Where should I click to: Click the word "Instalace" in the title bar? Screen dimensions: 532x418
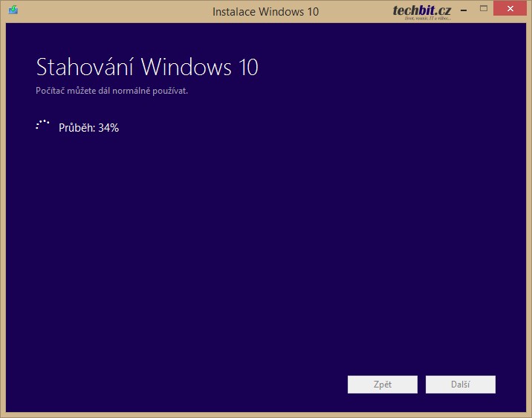(236, 12)
